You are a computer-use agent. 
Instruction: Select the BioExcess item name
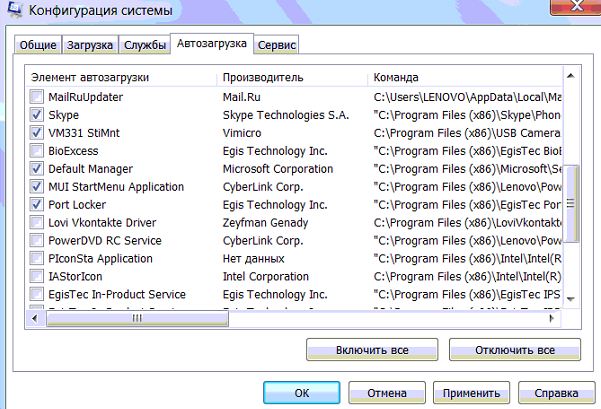pos(73,151)
